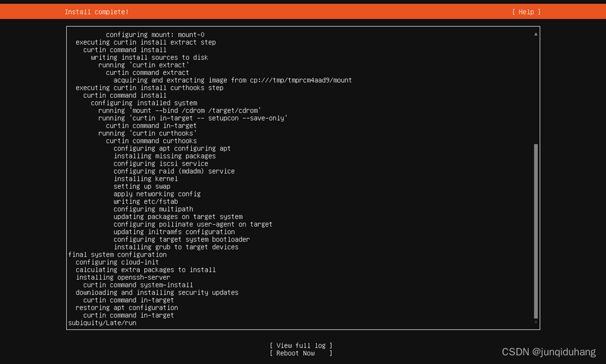Click the log panel scrollbar thumb
The width and height of the screenshot is (606, 364).
(535, 230)
